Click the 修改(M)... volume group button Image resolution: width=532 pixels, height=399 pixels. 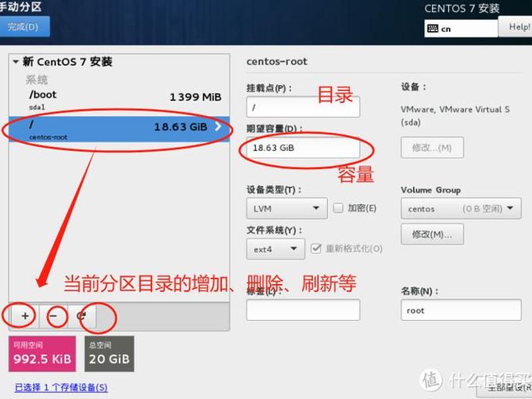432,234
